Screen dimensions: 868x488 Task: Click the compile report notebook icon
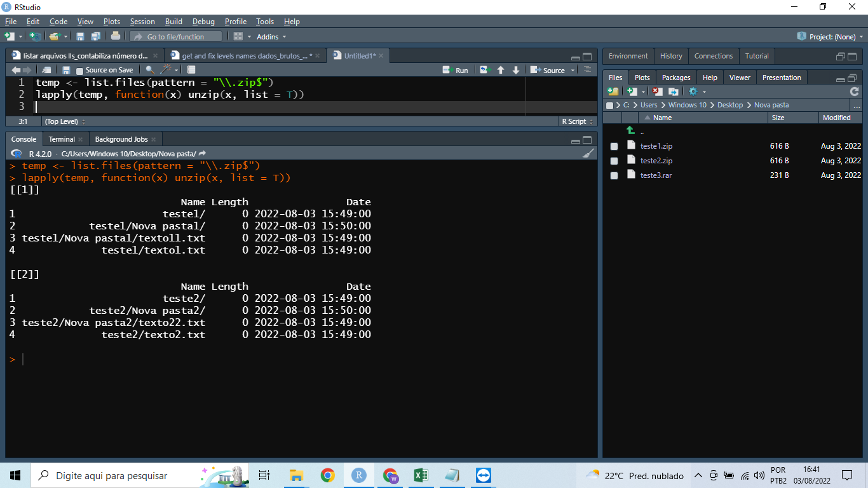[x=191, y=70]
